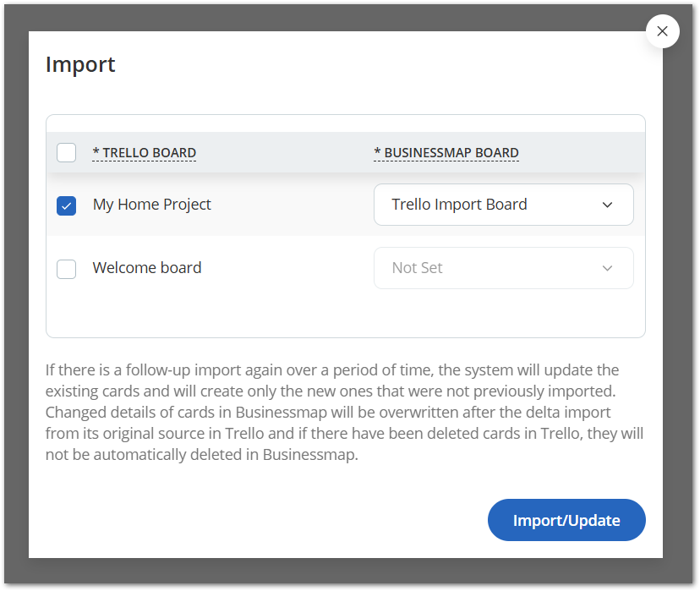Click 'Trello Import Board' text in selector

tap(459, 205)
